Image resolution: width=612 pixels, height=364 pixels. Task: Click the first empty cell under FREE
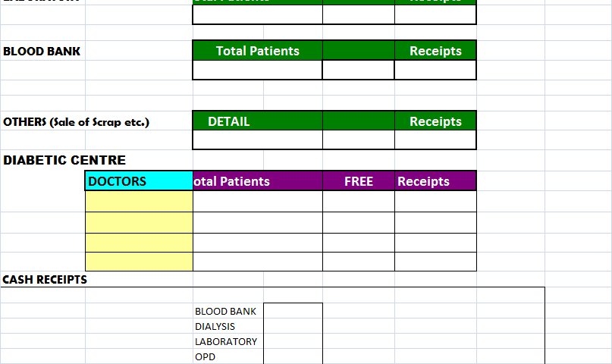[x=359, y=201]
